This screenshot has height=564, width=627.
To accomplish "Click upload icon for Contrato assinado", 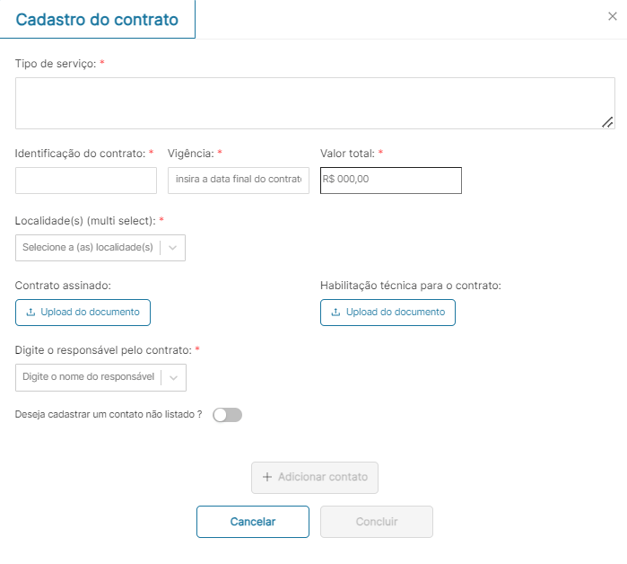I will pyautogui.click(x=31, y=312).
